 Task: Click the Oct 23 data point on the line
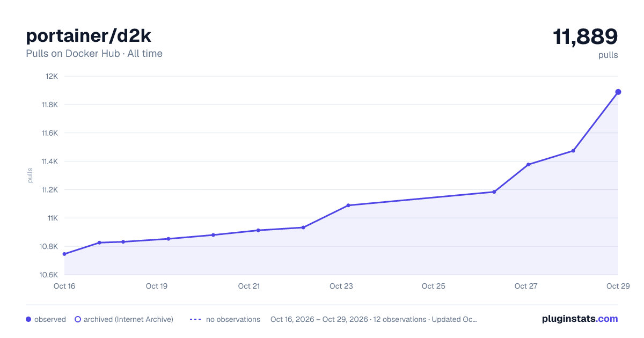pyautogui.click(x=348, y=205)
